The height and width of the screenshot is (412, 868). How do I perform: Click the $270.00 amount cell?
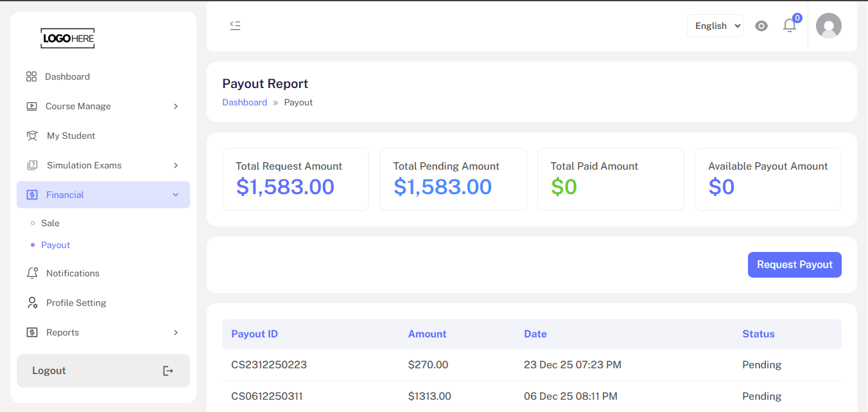pyautogui.click(x=428, y=364)
